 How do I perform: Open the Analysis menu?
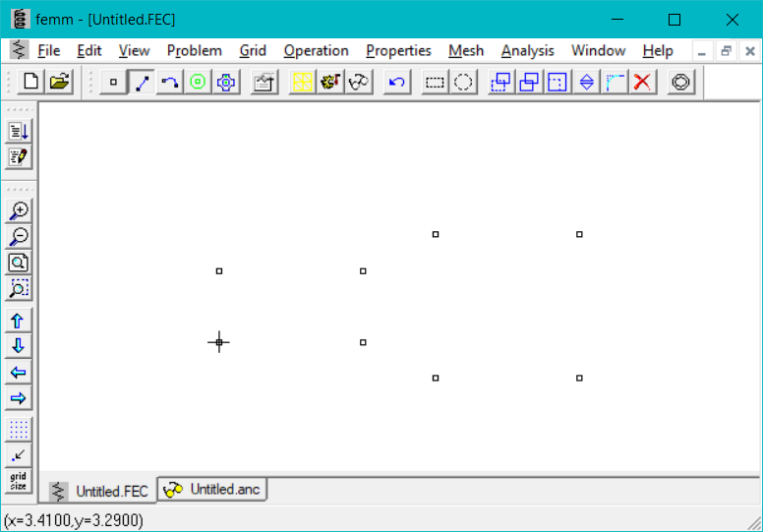pyautogui.click(x=527, y=50)
